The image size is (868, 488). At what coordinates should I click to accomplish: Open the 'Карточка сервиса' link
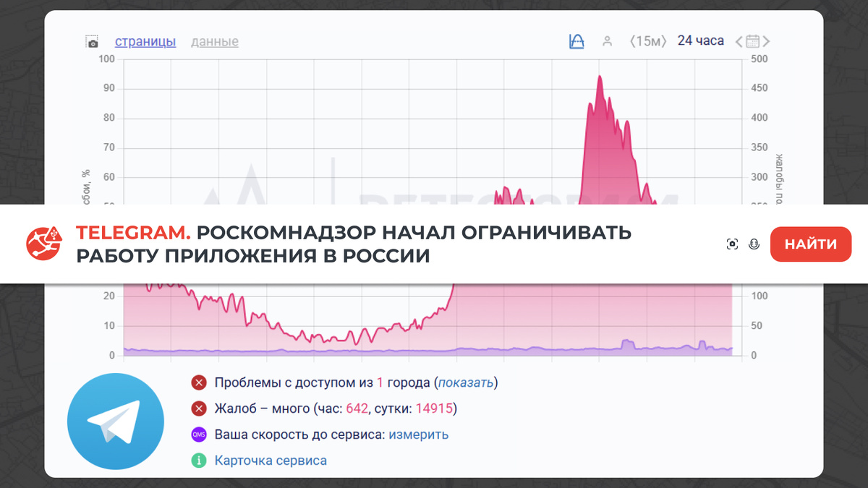click(271, 461)
